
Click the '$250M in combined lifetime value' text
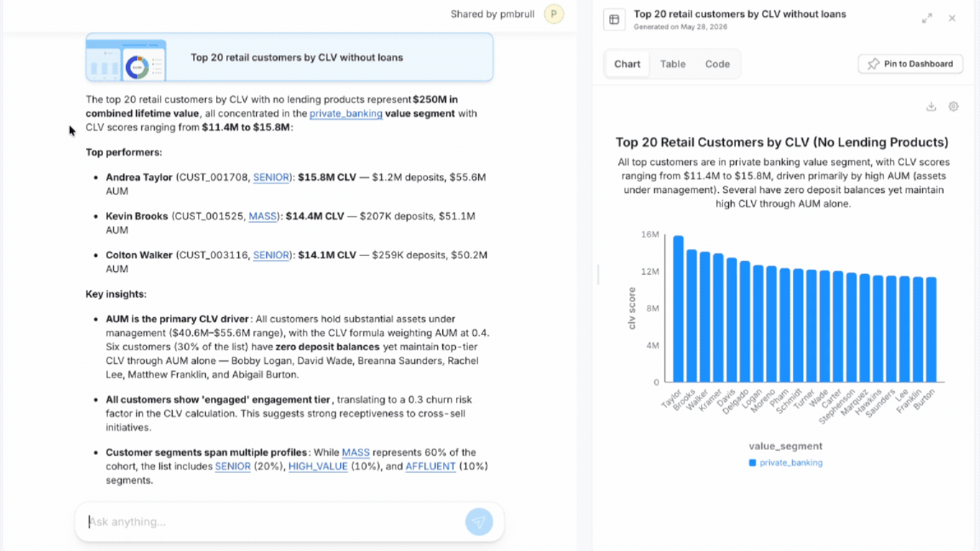[x=271, y=106]
